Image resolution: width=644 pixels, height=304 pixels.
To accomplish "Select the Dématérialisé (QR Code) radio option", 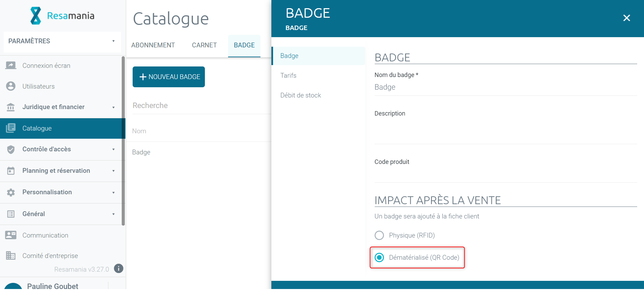I will (379, 258).
